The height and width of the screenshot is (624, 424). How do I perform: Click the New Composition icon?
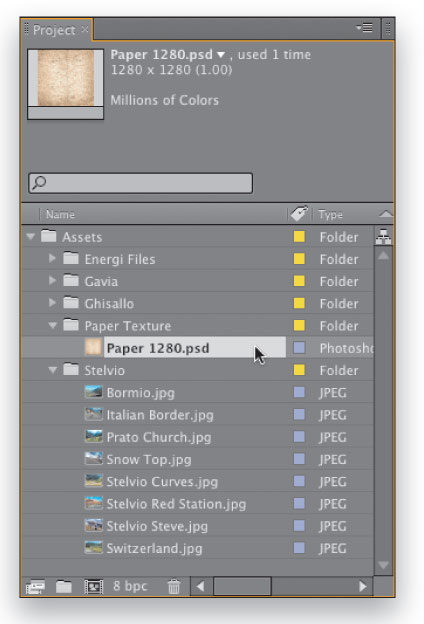(x=94, y=587)
